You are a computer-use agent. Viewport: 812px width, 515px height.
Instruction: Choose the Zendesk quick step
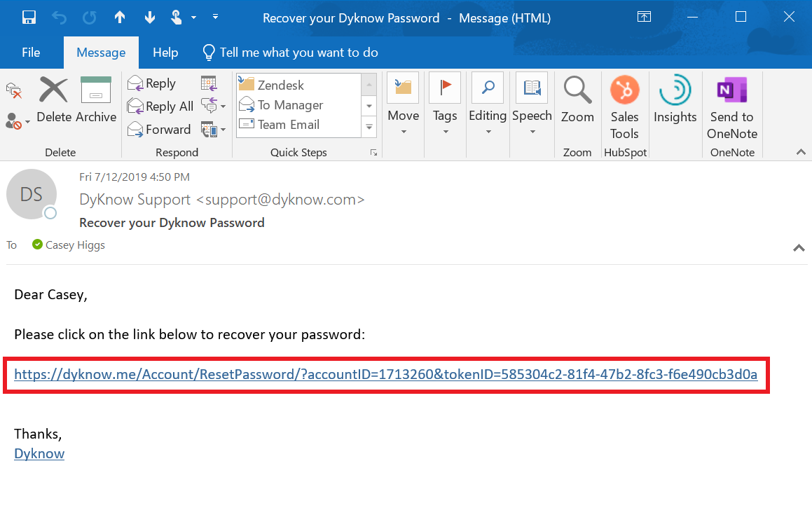tap(298, 85)
